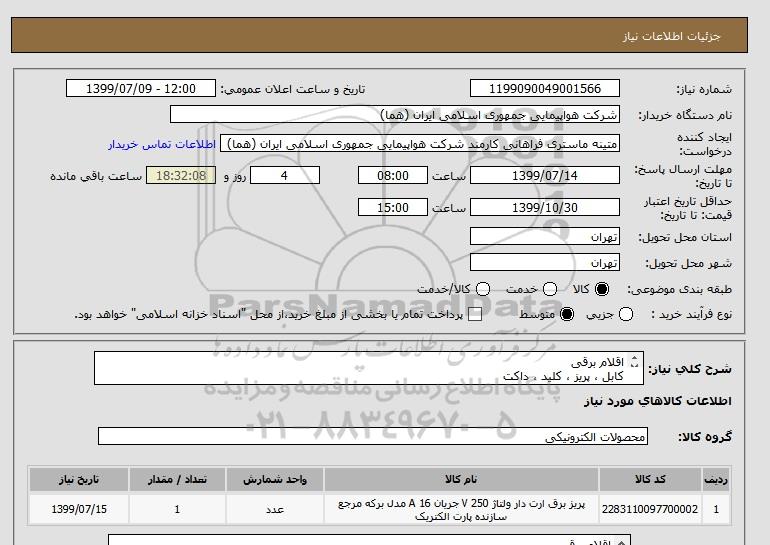Toggle the Islamic treasury payment checkbox
The image size is (770, 545).
click(x=475, y=315)
